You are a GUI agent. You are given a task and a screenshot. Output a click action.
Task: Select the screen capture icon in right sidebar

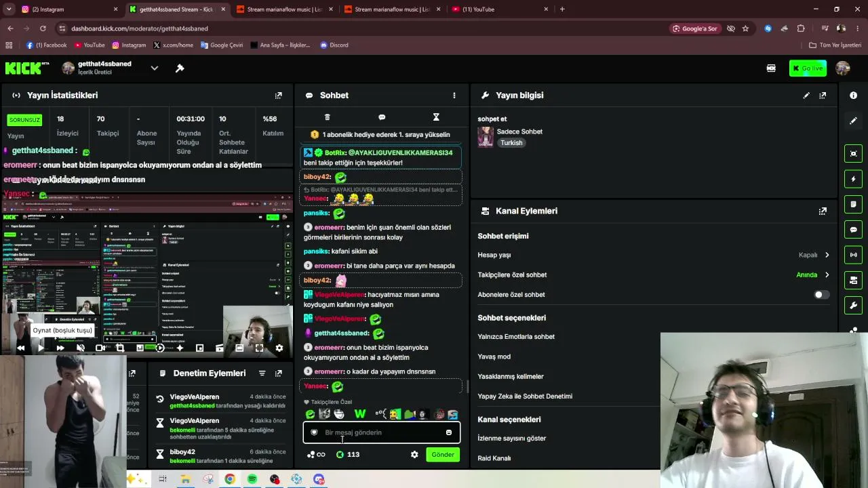click(x=853, y=154)
